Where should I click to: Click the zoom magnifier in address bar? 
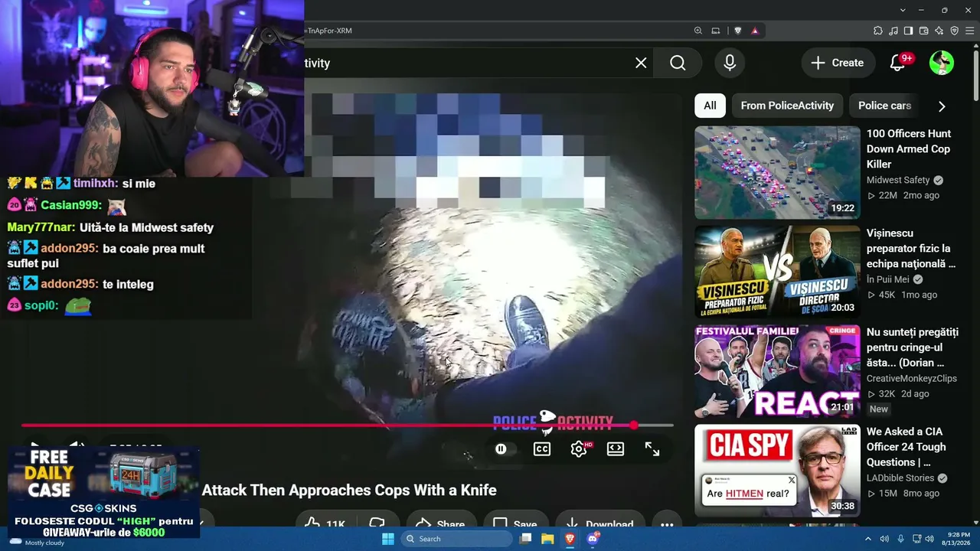698,31
